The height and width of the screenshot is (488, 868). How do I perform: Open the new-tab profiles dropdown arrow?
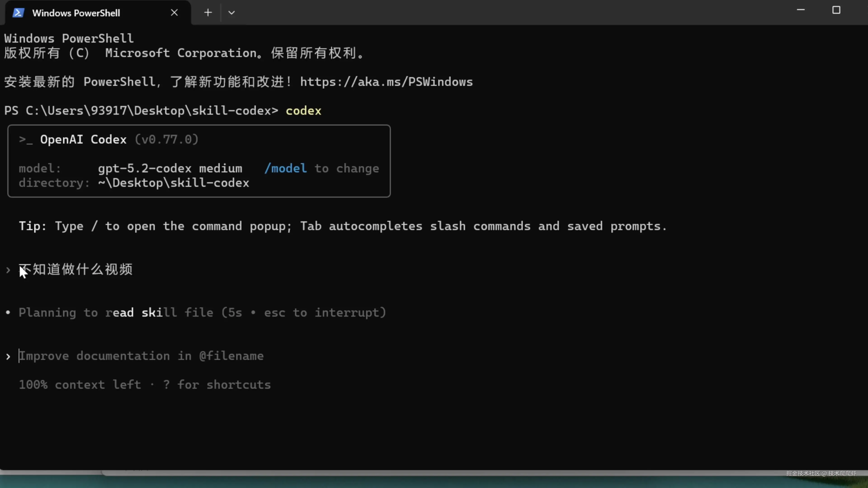tap(231, 13)
